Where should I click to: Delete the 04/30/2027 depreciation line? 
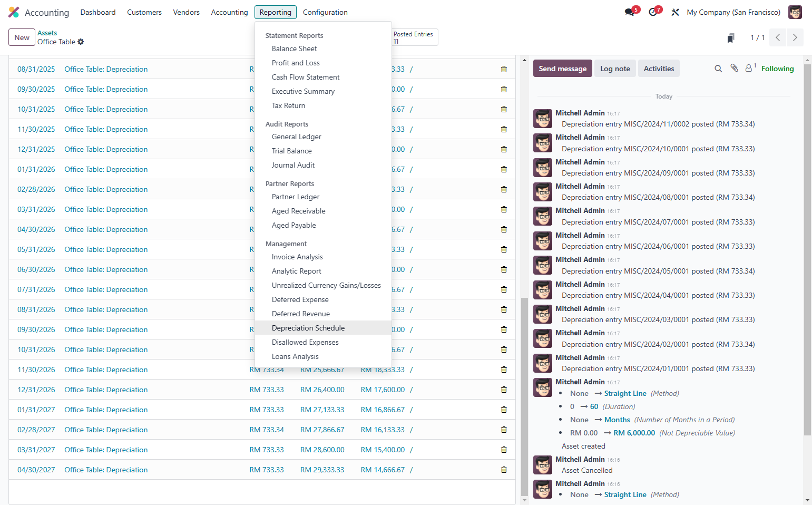tap(504, 470)
